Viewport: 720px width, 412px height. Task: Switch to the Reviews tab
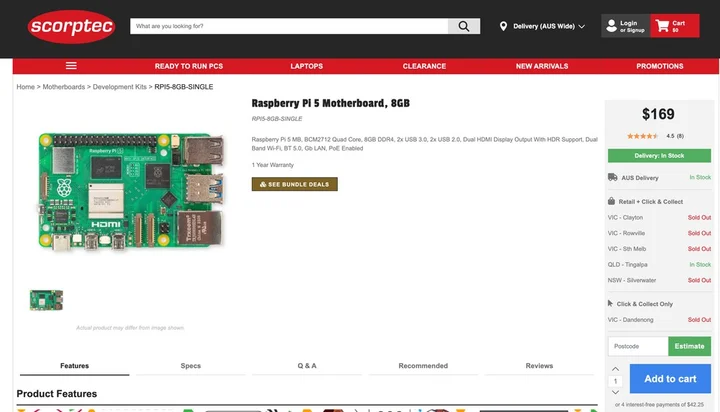(x=539, y=366)
